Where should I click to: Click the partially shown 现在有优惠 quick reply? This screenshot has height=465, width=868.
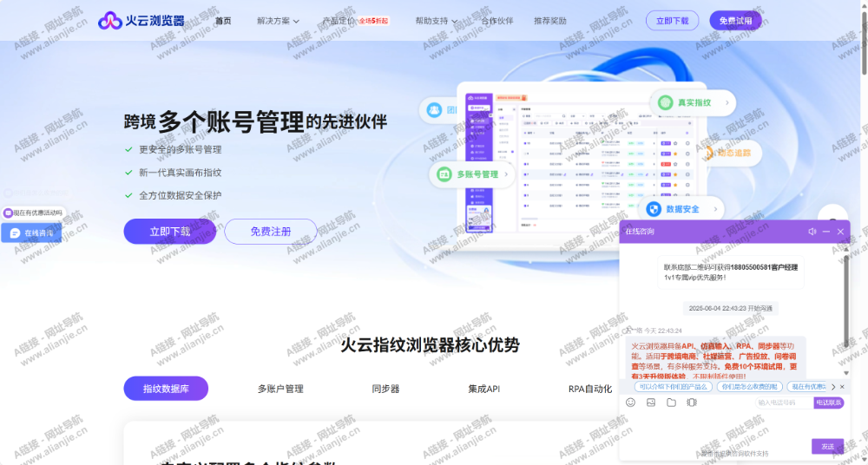(807, 387)
